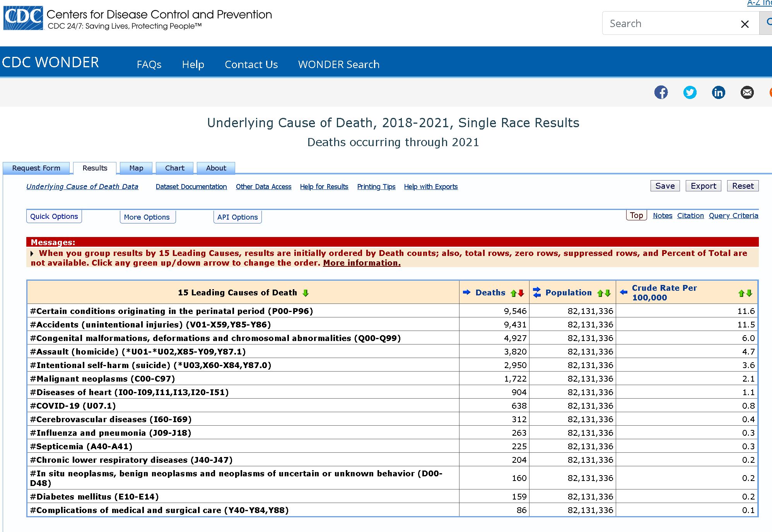Sort 15 Leading Causes column descending
The height and width of the screenshot is (532, 772).
click(306, 293)
